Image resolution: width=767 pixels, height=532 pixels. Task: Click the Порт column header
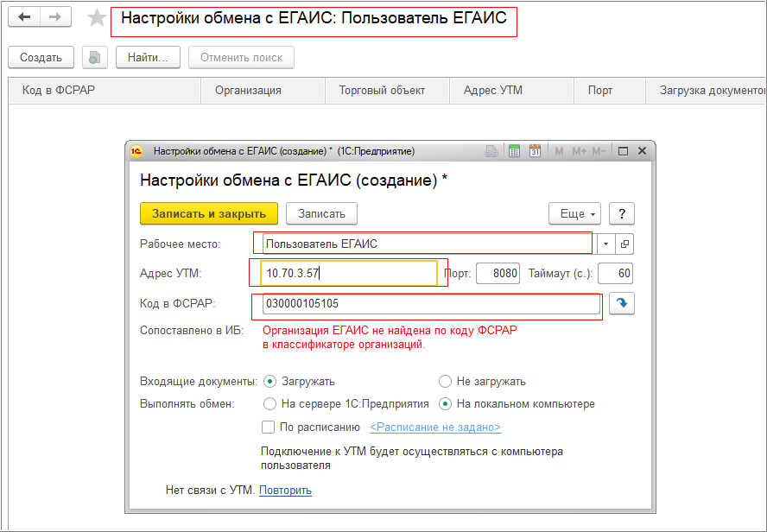point(610,91)
